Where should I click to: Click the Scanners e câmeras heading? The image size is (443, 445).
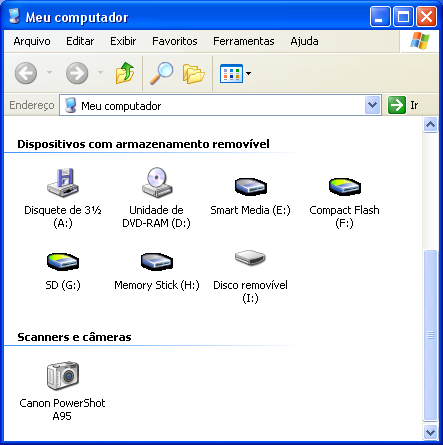[x=74, y=337]
